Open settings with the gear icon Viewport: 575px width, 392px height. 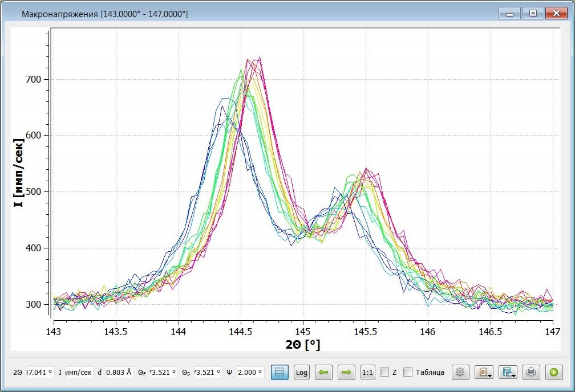(461, 373)
